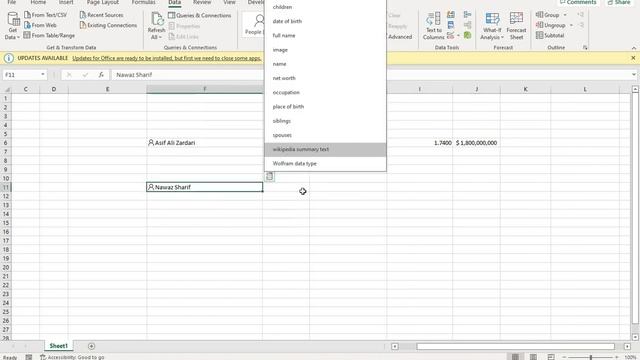This screenshot has height=360, width=640.
Task: Show the Queries & Connections pane
Action: point(200,16)
